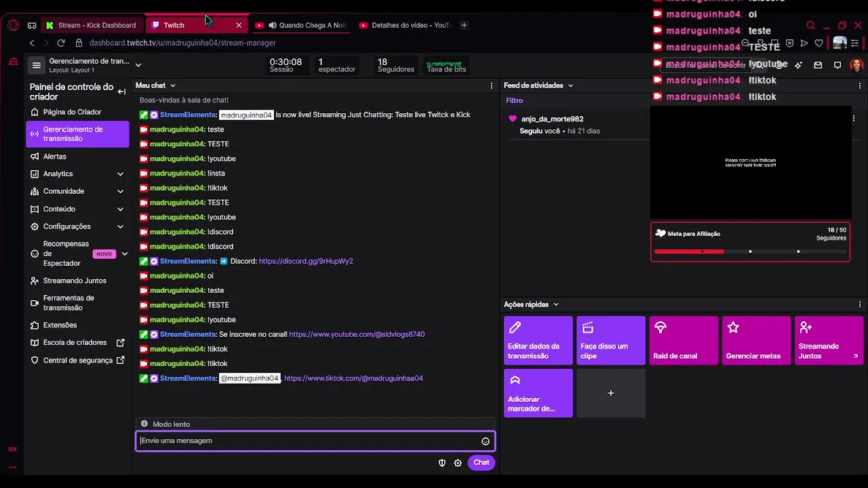
Task: Open the Meu chat three-dot options
Action: click(x=492, y=86)
